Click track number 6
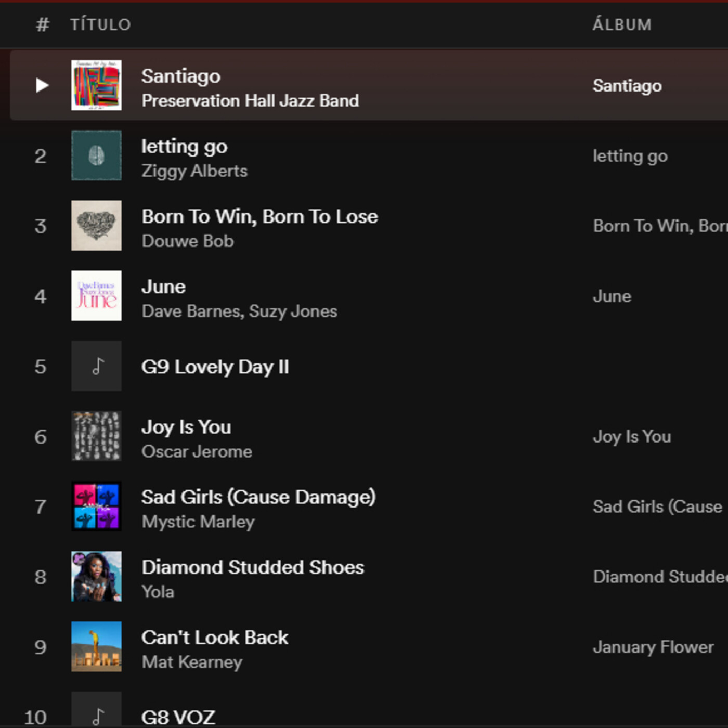This screenshot has height=728, width=728. (41, 437)
